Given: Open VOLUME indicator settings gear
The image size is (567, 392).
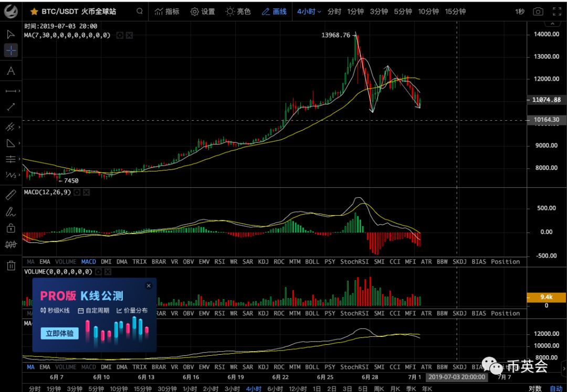Looking at the screenshot, I should pos(98,272).
